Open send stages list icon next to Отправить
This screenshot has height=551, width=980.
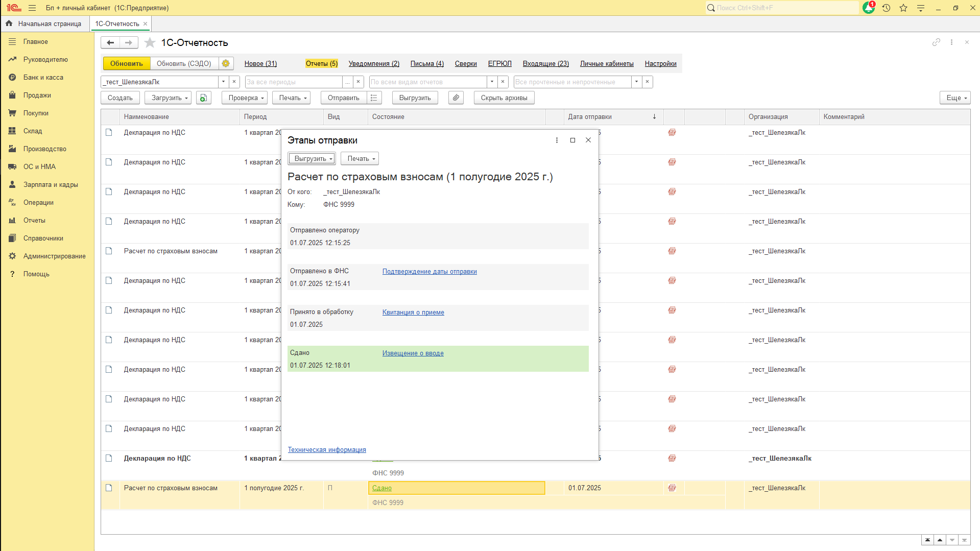(x=374, y=98)
